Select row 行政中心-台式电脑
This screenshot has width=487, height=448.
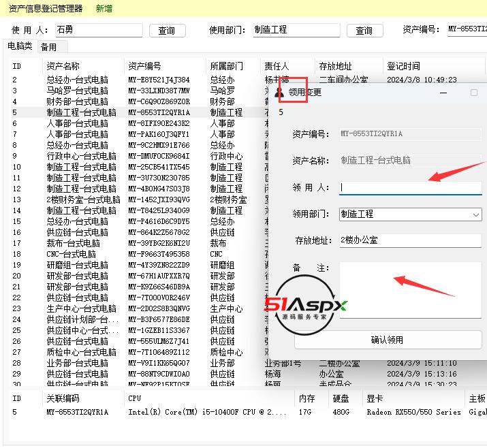tap(81, 156)
